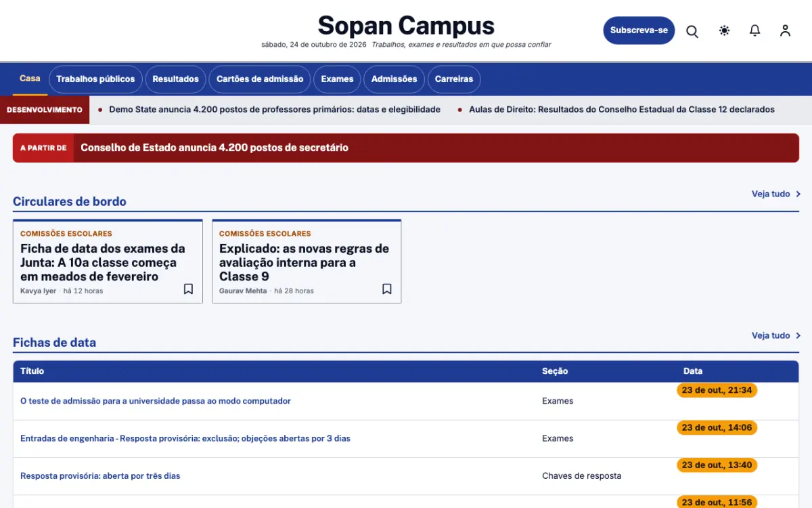812x508 pixels.
Task: Click Subscreva-se button
Action: point(639,30)
